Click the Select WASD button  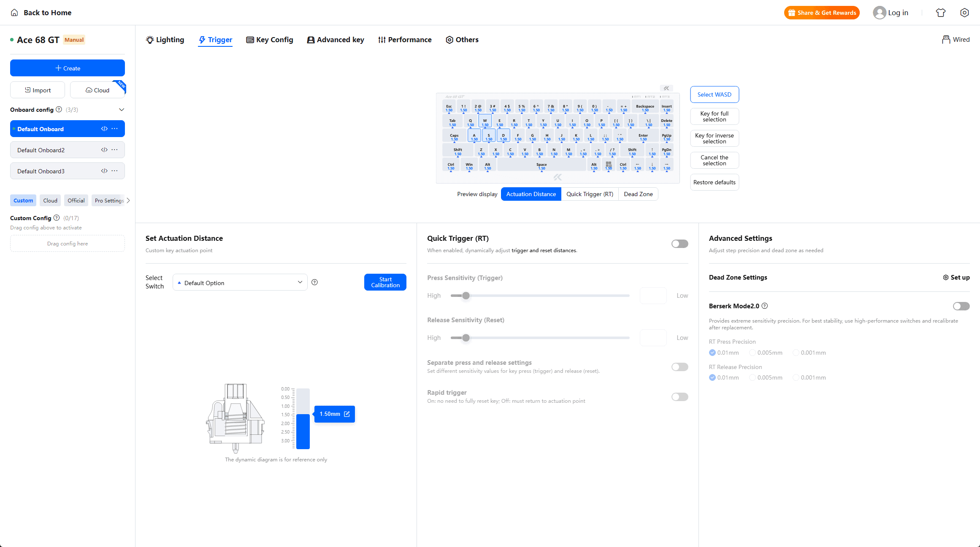[x=715, y=94]
